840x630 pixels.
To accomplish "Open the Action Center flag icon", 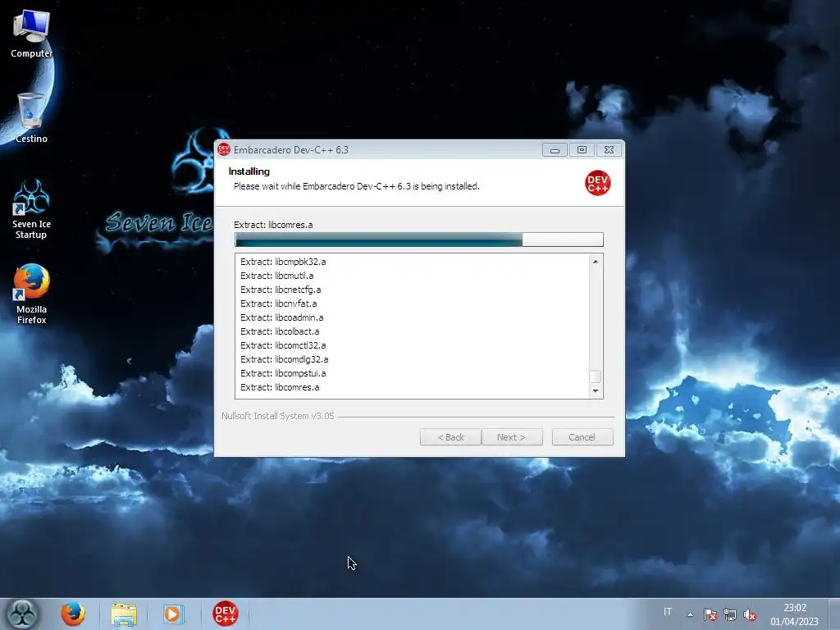I will point(710,614).
